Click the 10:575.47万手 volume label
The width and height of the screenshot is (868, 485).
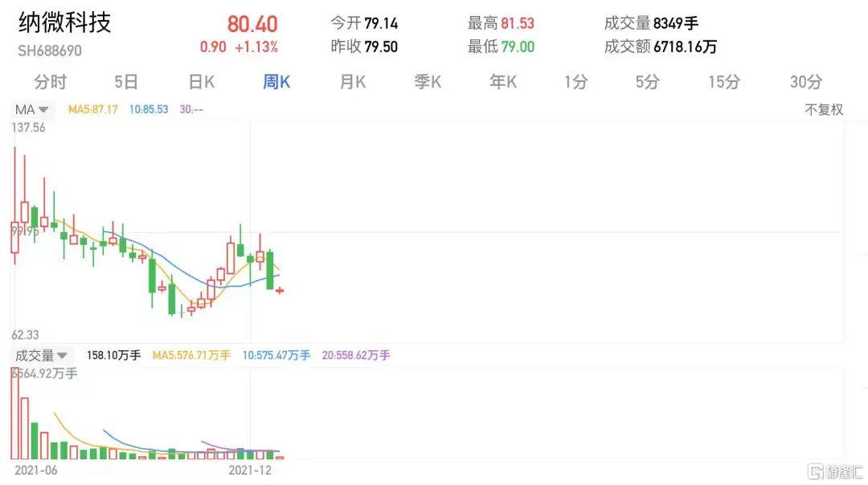click(x=276, y=355)
